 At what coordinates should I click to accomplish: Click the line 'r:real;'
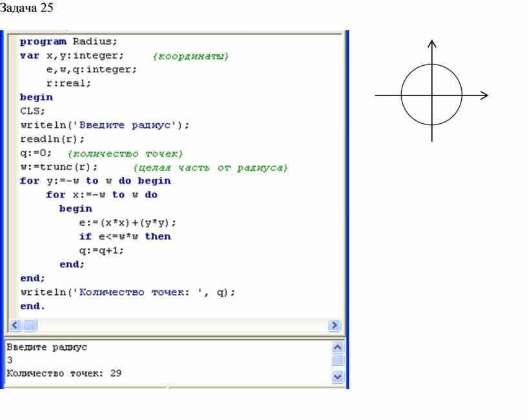pyautogui.click(x=68, y=83)
